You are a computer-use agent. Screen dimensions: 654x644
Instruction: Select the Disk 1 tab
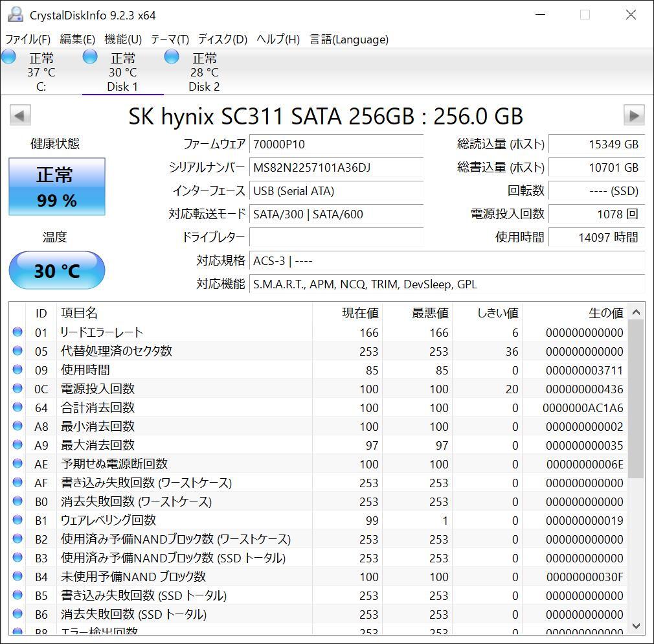(122, 72)
